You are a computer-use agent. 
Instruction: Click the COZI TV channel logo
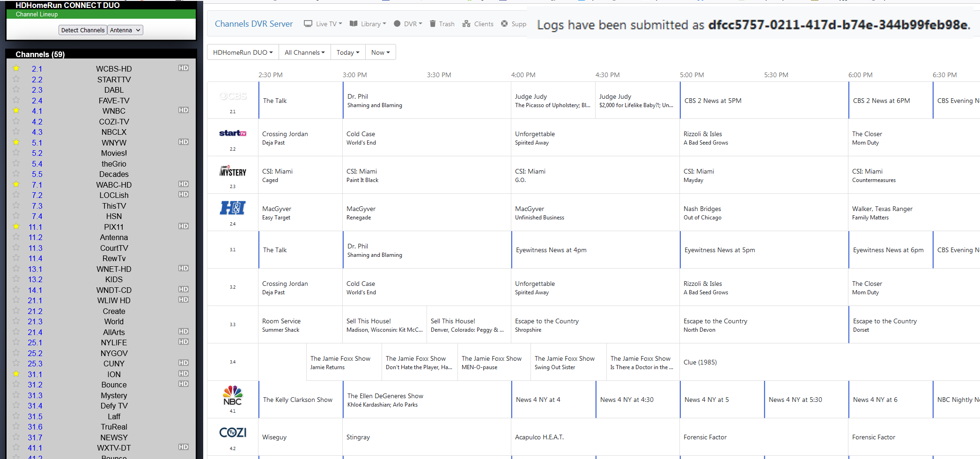233,433
